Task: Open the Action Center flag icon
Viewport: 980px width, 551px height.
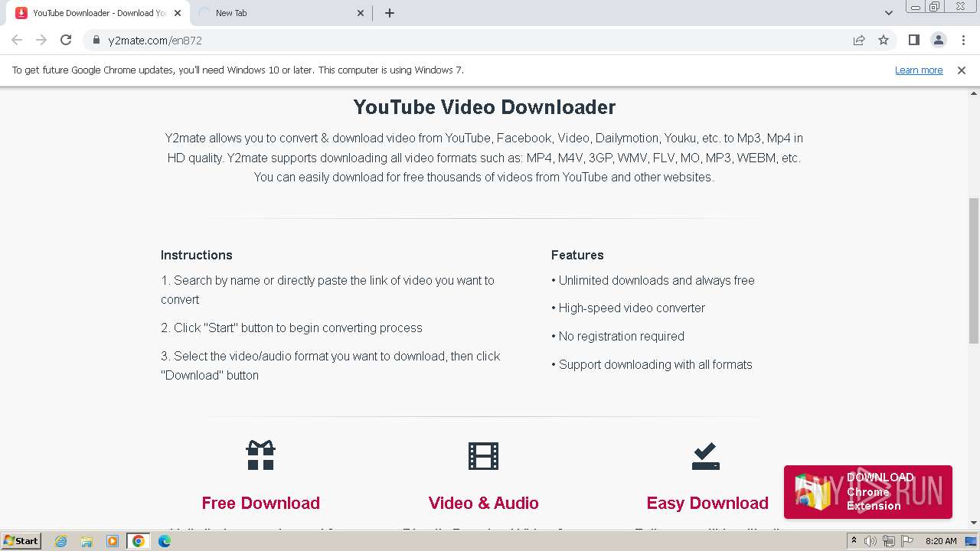Action: point(906,541)
